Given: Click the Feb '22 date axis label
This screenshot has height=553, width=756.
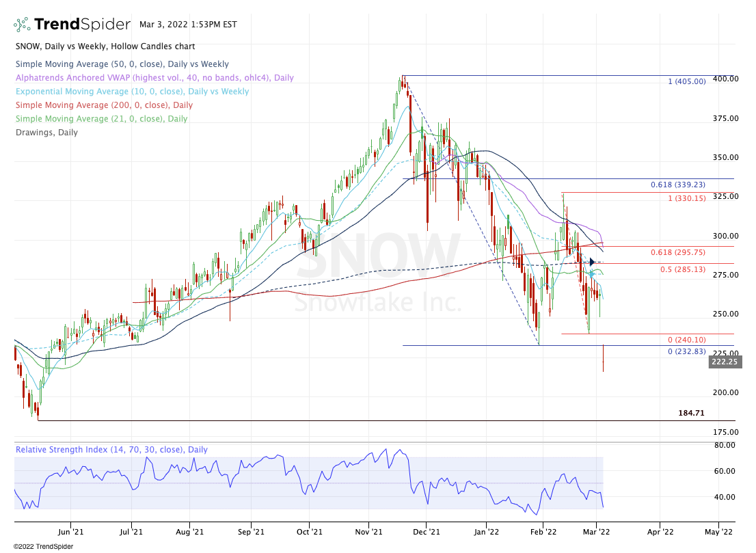Looking at the screenshot, I should (x=543, y=532).
